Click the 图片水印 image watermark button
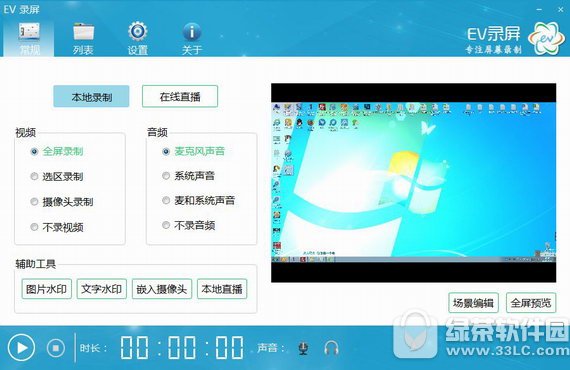The width and height of the screenshot is (570, 370). coord(47,289)
